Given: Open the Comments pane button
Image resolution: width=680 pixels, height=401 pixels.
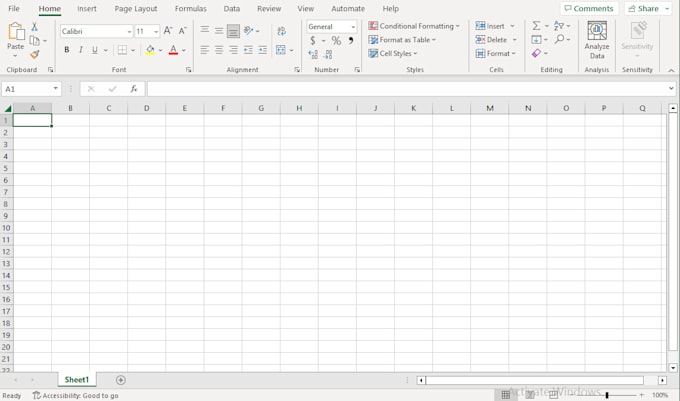Looking at the screenshot, I should point(589,9).
